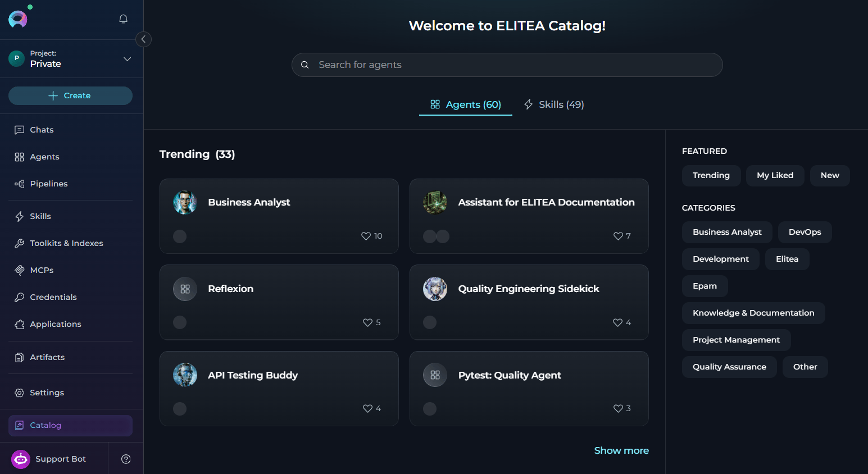This screenshot has height=474, width=868.
Task: Click author avatar on Business Analyst card
Action: click(x=180, y=236)
